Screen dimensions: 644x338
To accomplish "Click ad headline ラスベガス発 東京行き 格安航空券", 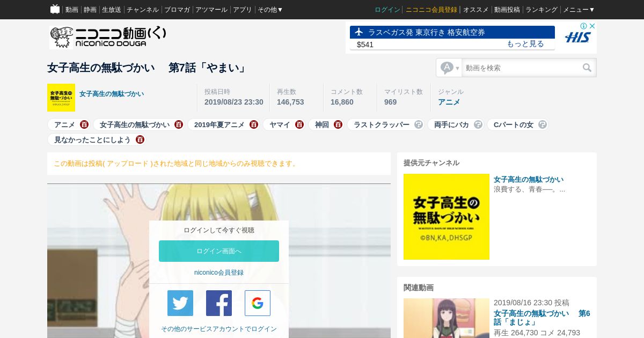I will 427,32.
